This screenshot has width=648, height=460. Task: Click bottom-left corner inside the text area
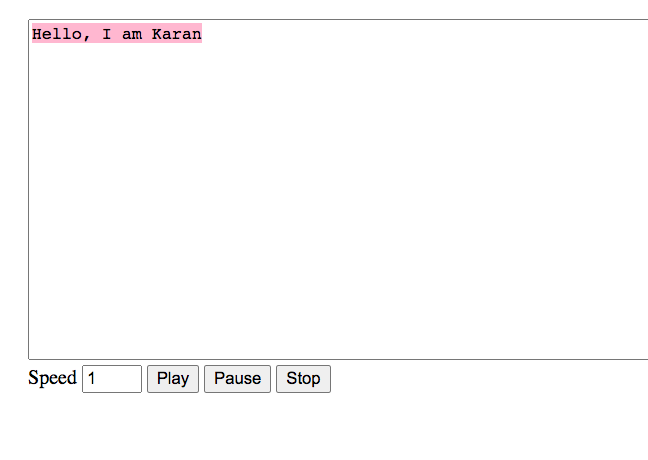click(36, 350)
